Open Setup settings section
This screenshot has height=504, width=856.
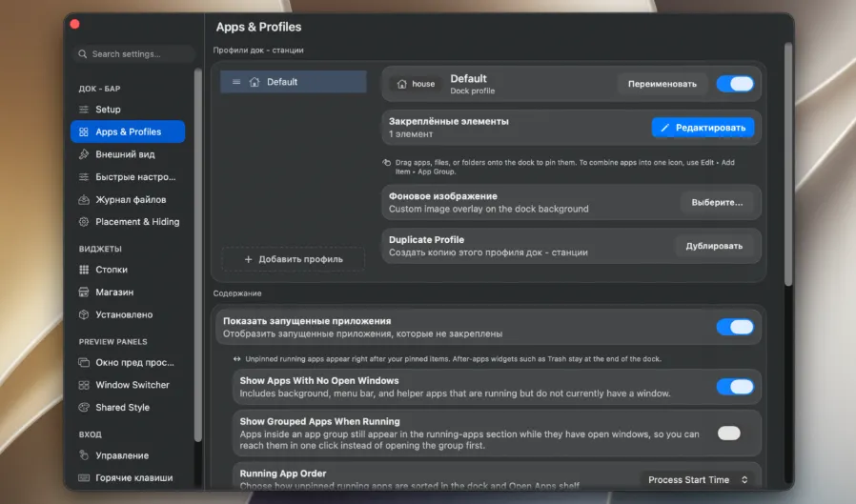click(x=128, y=110)
